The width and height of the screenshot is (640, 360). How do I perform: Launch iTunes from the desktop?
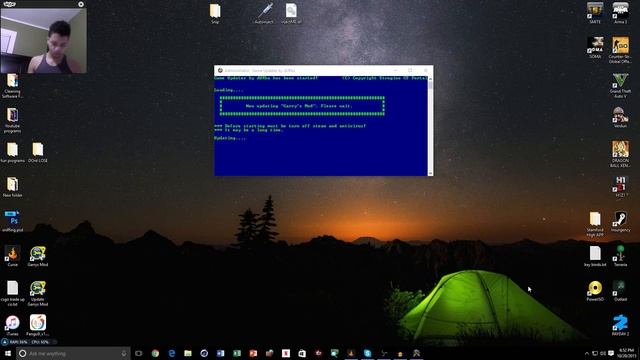coord(12,325)
